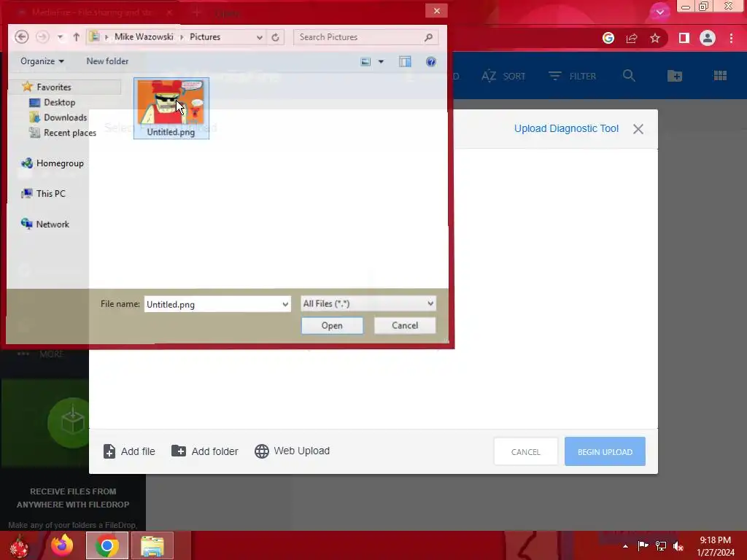This screenshot has height=560, width=747.
Task: Open the All Files type dropdown
Action: click(x=368, y=303)
